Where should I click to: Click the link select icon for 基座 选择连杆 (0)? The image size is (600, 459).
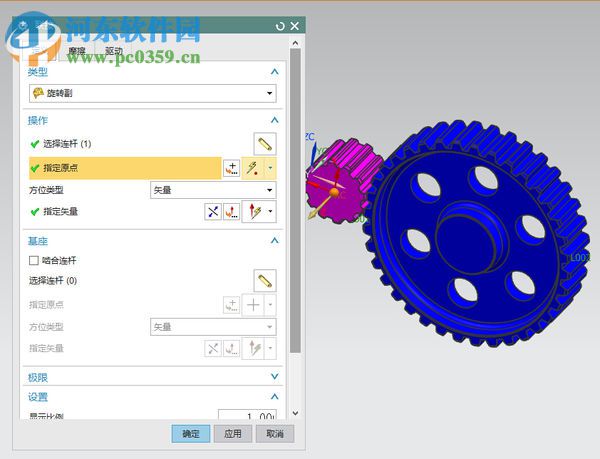[x=265, y=281]
